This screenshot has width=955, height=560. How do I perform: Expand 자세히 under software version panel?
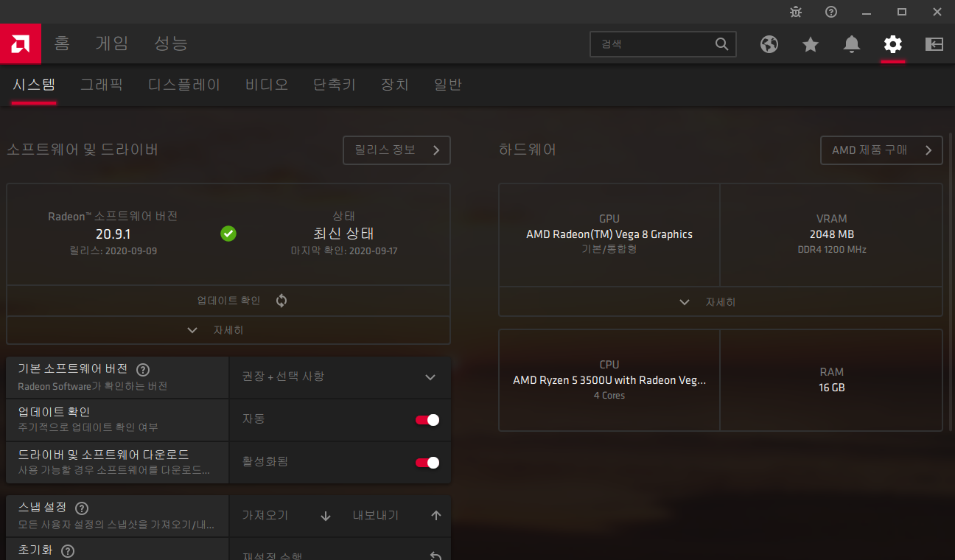pos(228,330)
